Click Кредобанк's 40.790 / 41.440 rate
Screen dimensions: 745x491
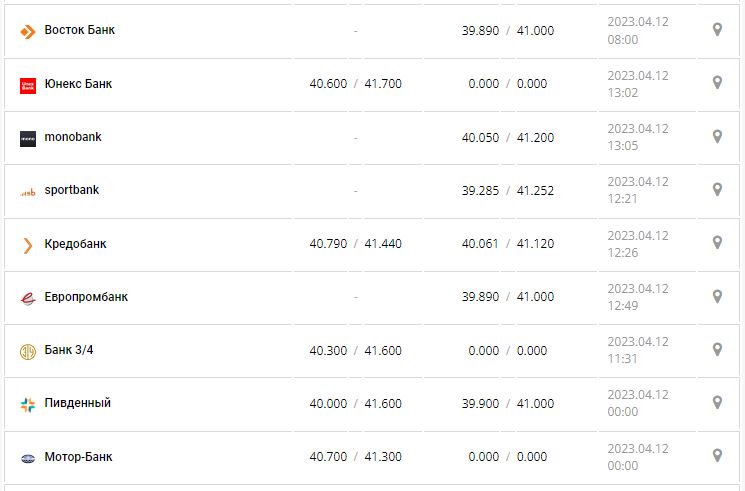pos(355,244)
